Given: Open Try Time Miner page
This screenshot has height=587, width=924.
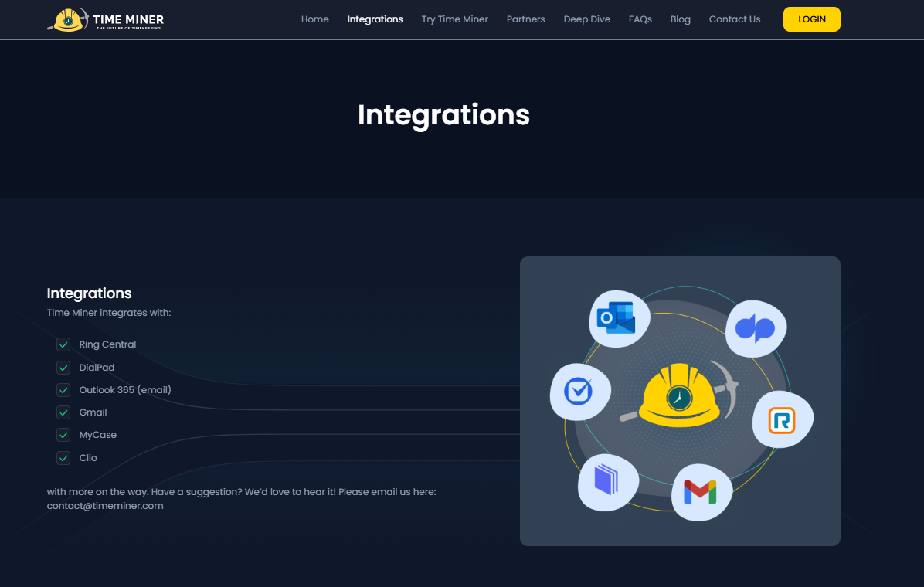Looking at the screenshot, I should [454, 19].
